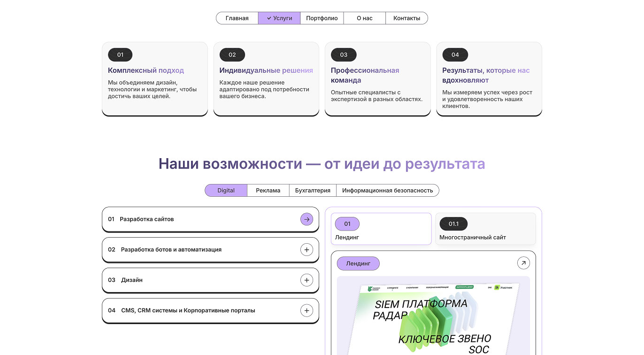
Task: Open the Портфолио navigation item
Action: [x=322, y=18]
